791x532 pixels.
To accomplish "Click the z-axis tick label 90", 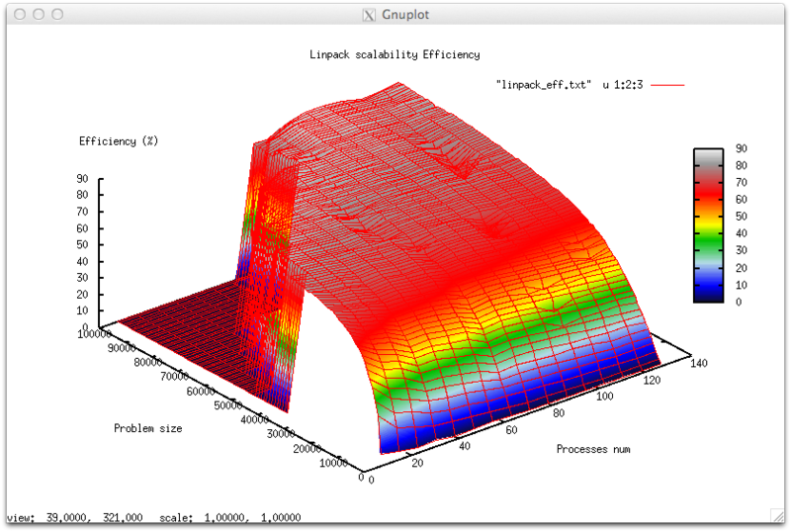I will (x=82, y=179).
